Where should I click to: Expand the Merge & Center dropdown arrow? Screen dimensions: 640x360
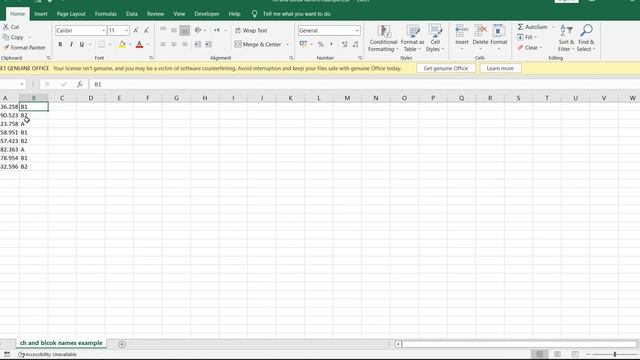pos(287,44)
